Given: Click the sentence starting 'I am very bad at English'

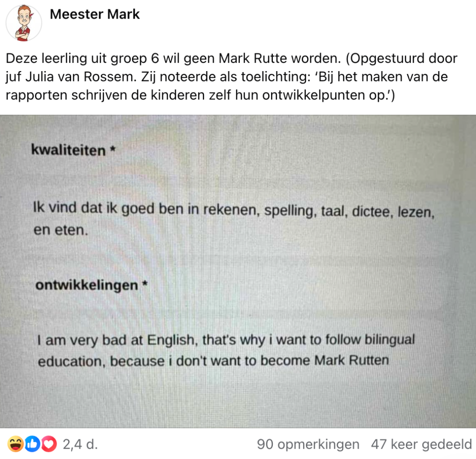Looking at the screenshot, I should click(223, 340).
